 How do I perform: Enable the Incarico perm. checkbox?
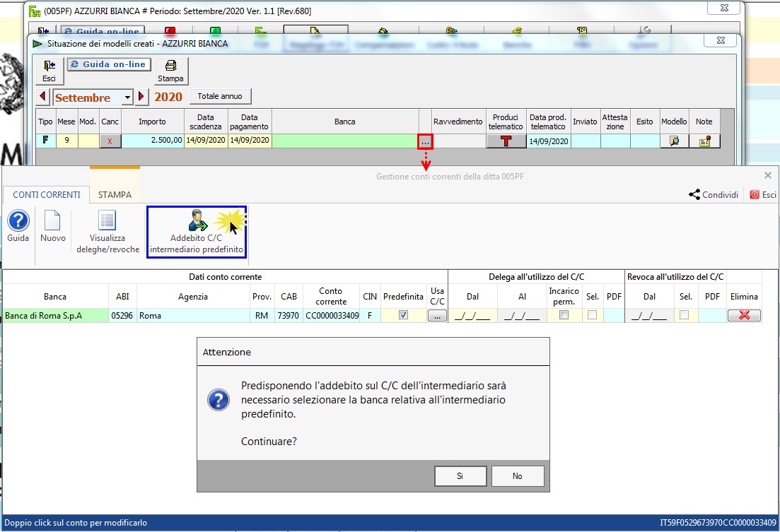pyautogui.click(x=564, y=316)
